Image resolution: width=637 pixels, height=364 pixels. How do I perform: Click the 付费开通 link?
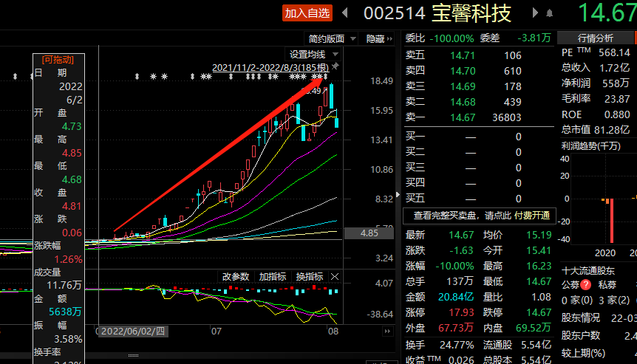coord(532,215)
